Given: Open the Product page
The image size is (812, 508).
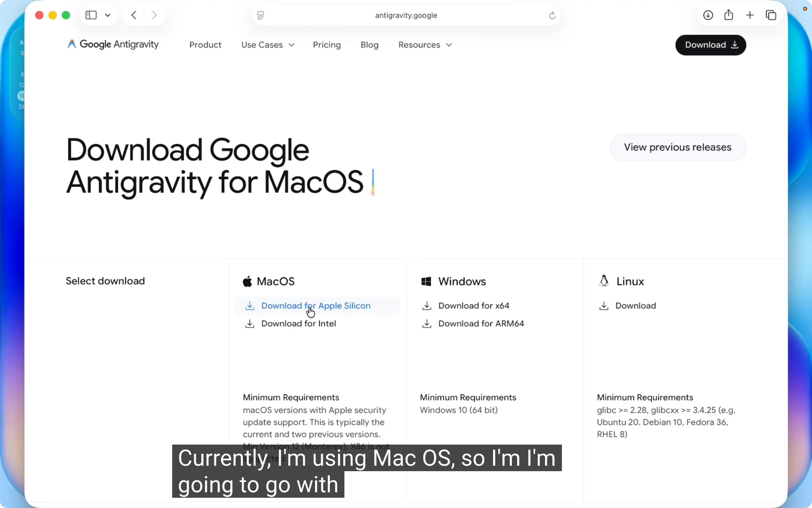Looking at the screenshot, I should point(205,45).
